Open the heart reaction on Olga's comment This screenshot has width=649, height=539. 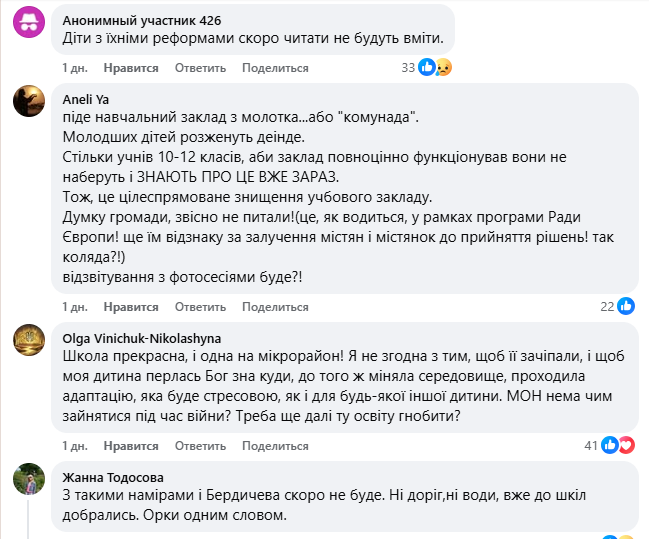coord(627,445)
